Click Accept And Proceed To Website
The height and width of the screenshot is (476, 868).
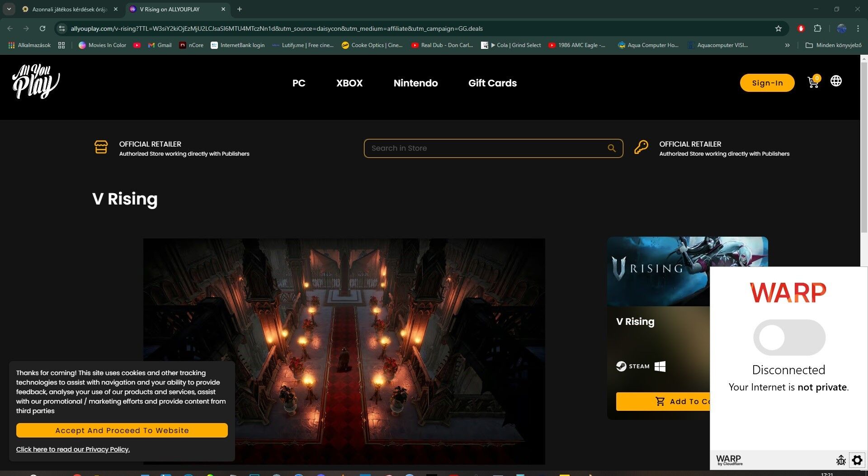click(122, 430)
